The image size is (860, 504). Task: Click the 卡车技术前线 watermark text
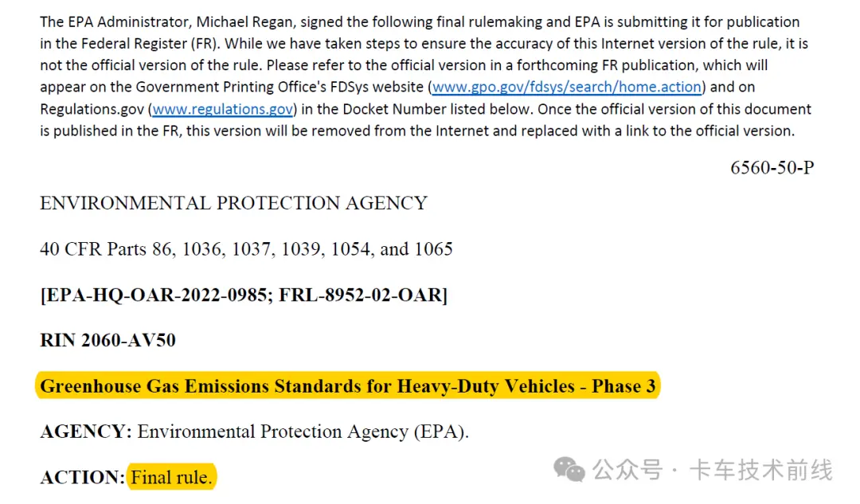click(x=760, y=470)
